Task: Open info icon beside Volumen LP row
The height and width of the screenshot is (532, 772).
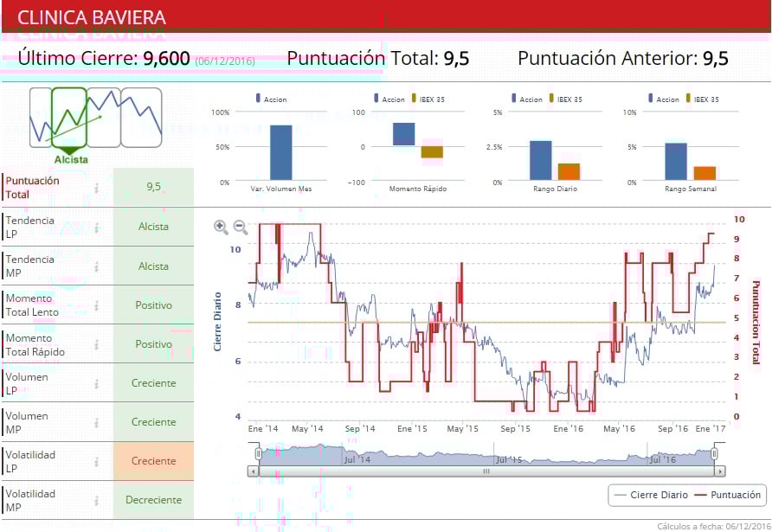Action: [x=97, y=383]
